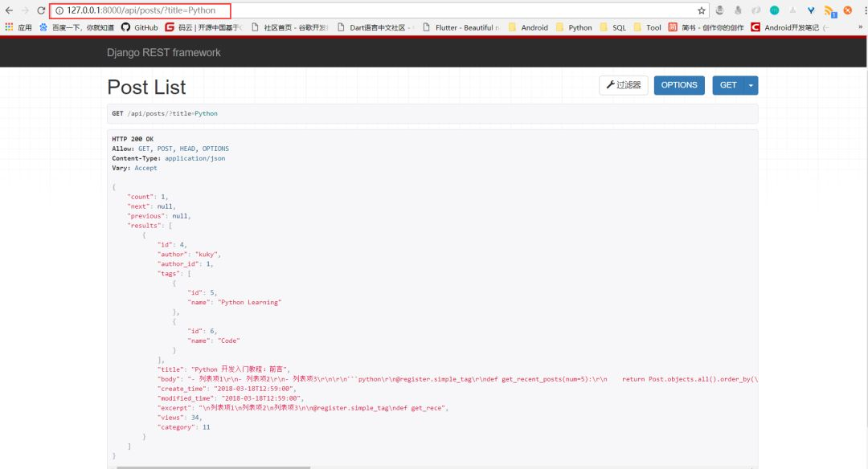
Task: Click the blue GET button
Action: 728,85
